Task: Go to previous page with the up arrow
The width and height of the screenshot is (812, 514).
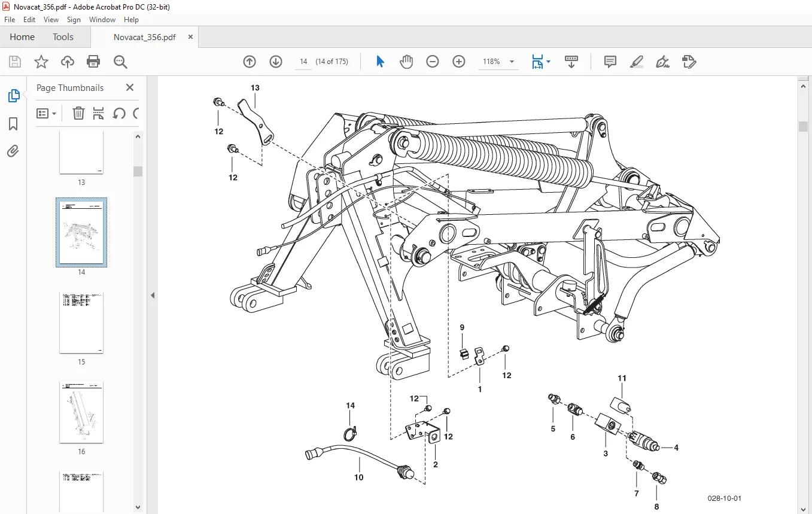Action: click(x=250, y=62)
